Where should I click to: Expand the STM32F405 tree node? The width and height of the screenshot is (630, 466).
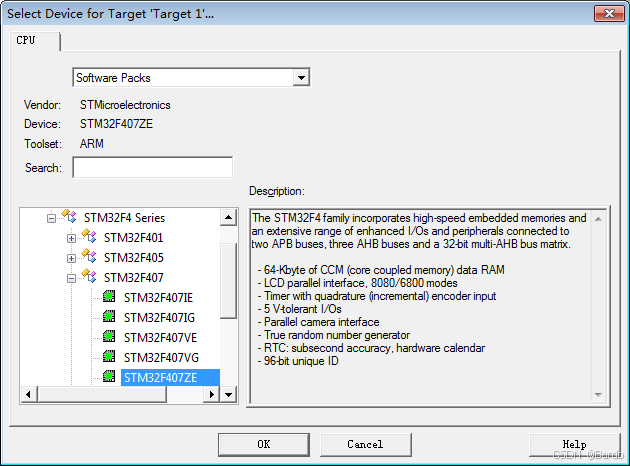(x=71, y=258)
